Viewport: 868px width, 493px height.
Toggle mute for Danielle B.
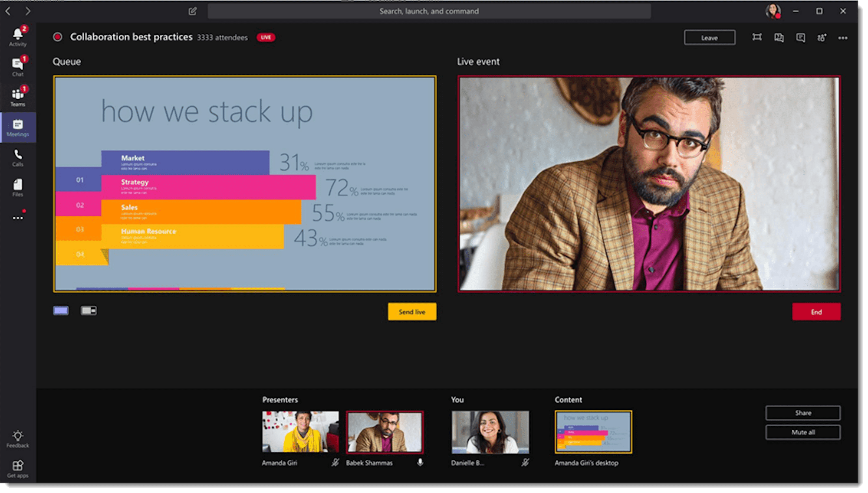click(527, 463)
